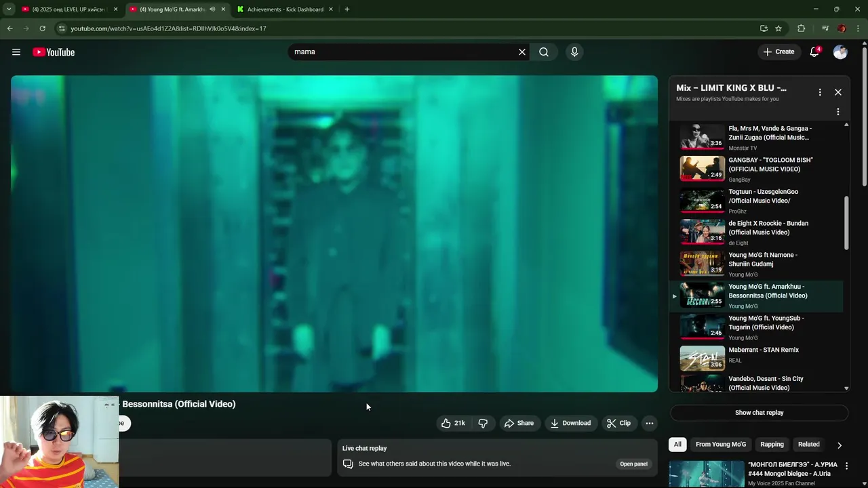The width and height of the screenshot is (868, 488).
Task: Open options for Mongol bielgee video
Action: (846, 466)
